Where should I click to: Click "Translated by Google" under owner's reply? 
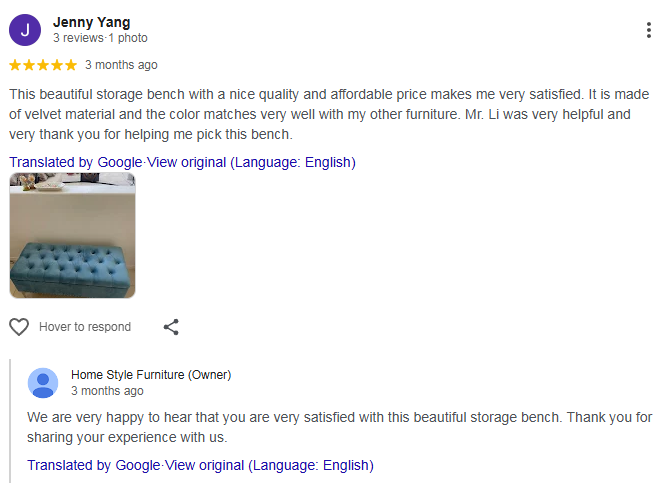[x=94, y=465]
